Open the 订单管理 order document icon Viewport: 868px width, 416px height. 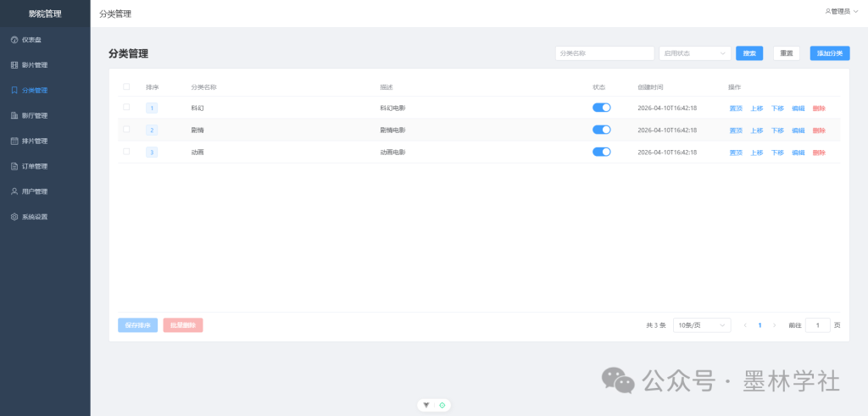14,166
